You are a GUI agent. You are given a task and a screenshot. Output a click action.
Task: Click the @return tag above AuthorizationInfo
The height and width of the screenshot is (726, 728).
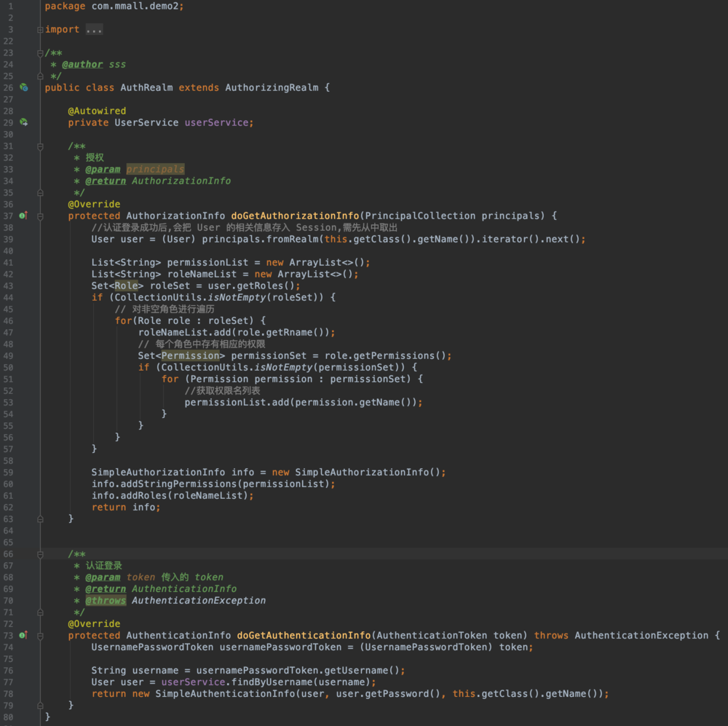(x=106, y=181)
